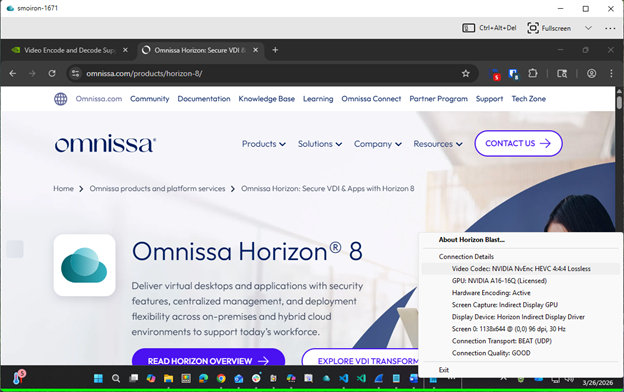This screenshot has width=624, height=392.
Task: Expand the Company dropdown menu
Action: 378,144
